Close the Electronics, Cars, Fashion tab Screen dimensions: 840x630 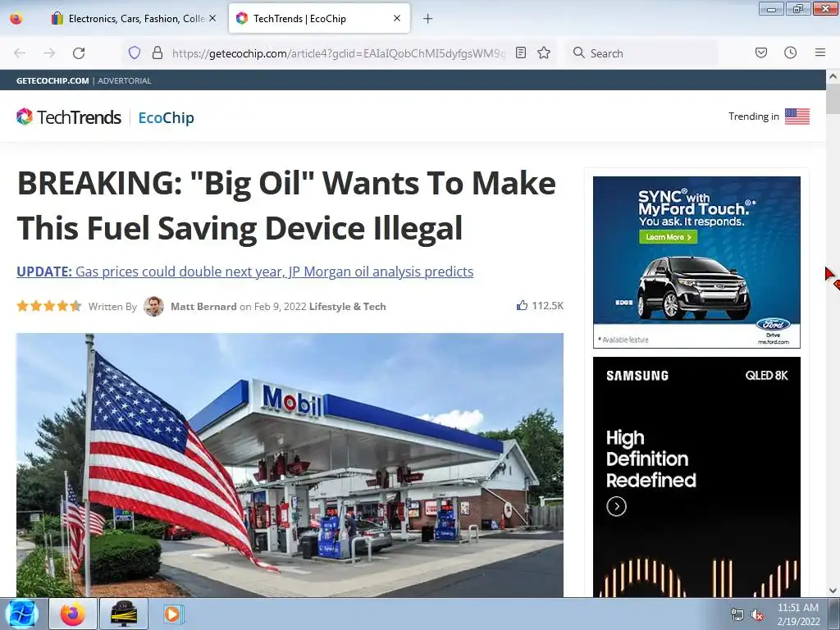pos(212,18)
